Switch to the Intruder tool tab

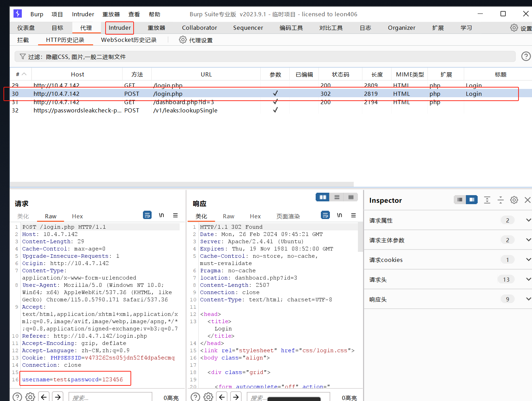120,28
